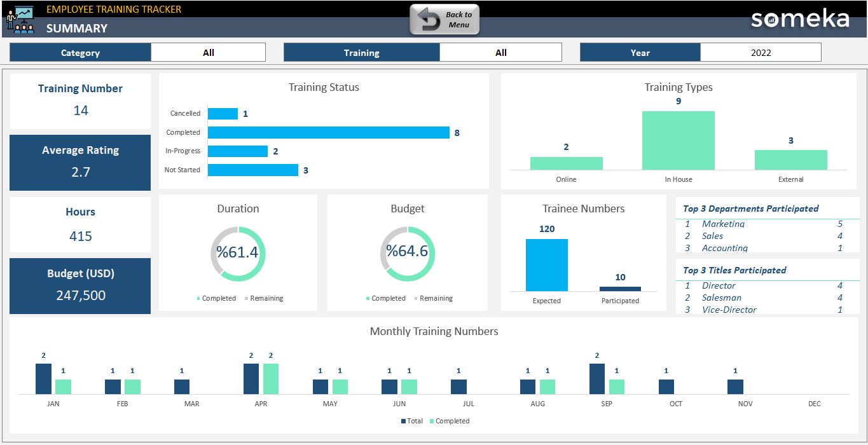Screen dimensions: 868x445
Task: Click the Duration donut chart
Action: 238,252
